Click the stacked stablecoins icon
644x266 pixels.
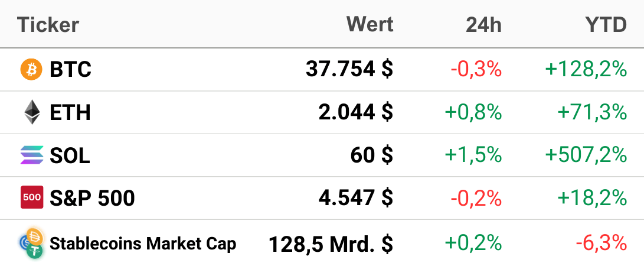tap(31, 244)
